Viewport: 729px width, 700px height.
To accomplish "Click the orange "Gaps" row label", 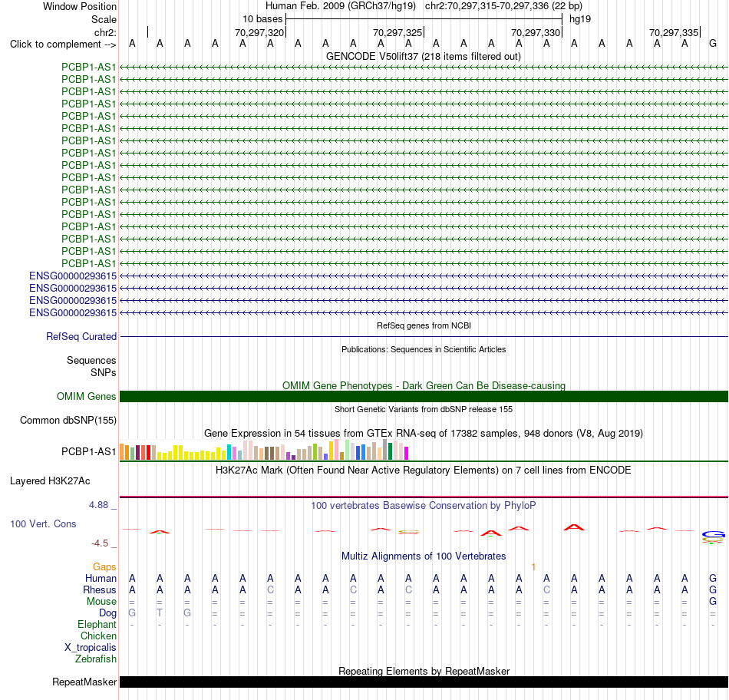I will pyautogui.click(x=104, y=566).
